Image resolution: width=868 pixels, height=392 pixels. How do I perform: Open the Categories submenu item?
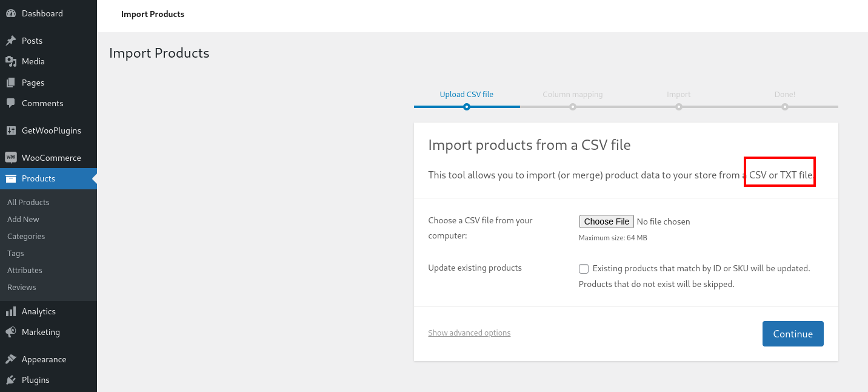coord(26,236)
